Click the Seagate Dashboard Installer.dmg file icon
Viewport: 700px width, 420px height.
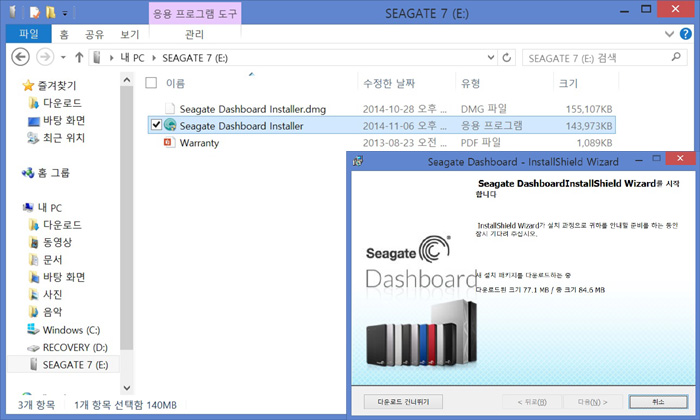click(170, 108)
